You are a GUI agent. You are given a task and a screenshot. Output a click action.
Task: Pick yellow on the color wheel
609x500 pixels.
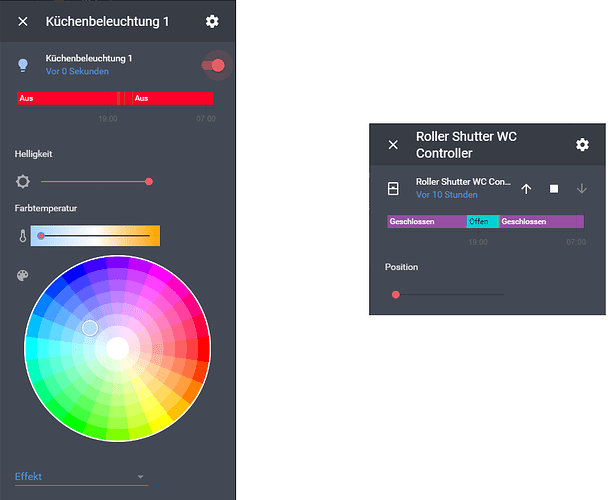[160, 422]
